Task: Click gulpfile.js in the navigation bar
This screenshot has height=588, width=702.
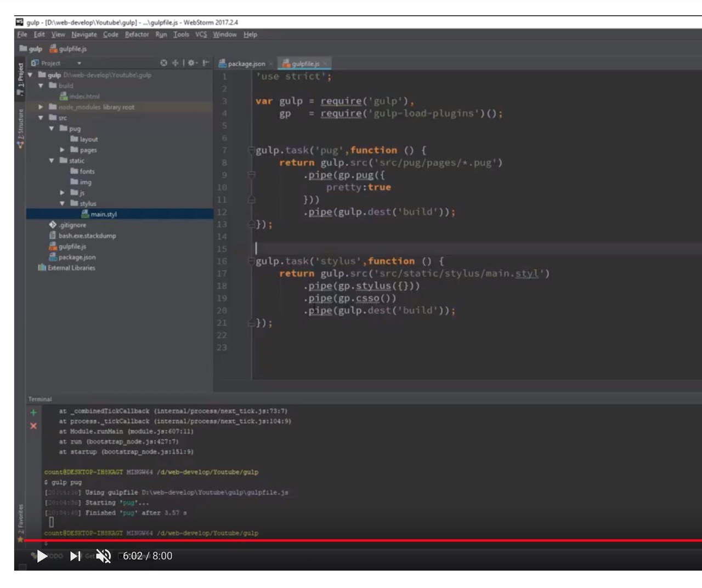Action: pyautogui.click(x=68, y=49)
